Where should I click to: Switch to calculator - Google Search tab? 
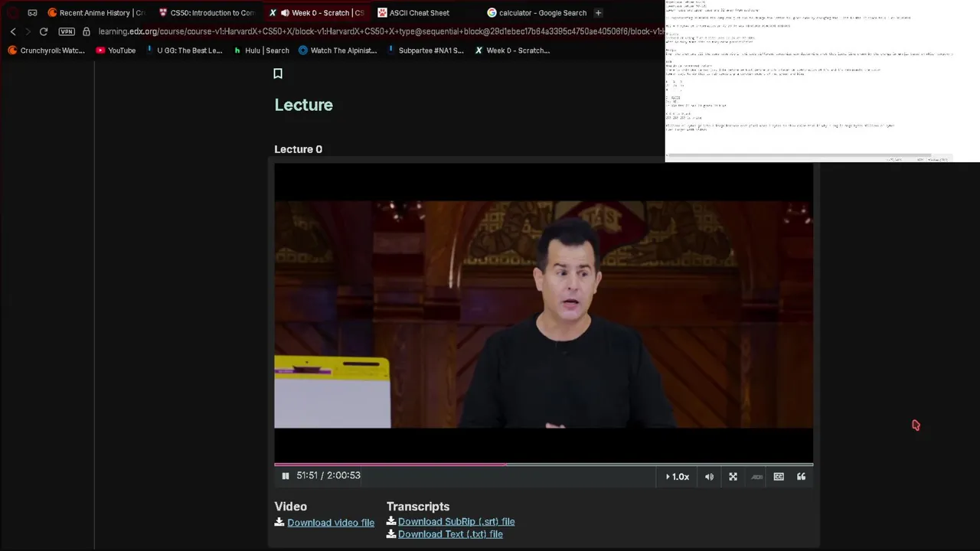pyautogui.click(x=536, y=13)
